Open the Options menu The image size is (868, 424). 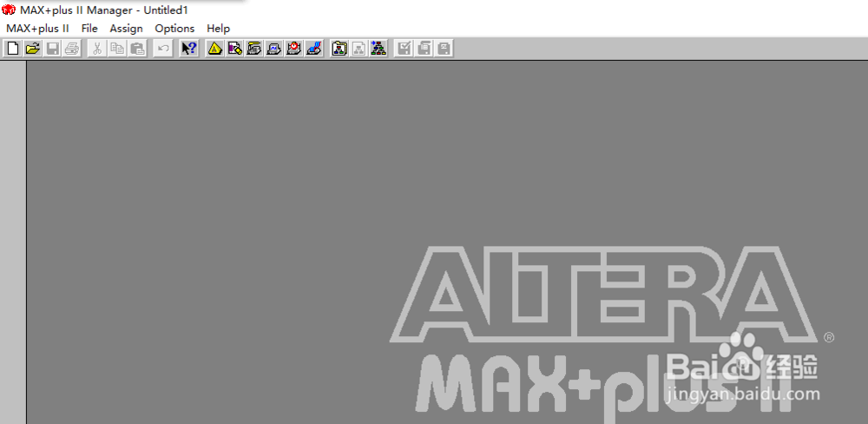click(175, 29)
